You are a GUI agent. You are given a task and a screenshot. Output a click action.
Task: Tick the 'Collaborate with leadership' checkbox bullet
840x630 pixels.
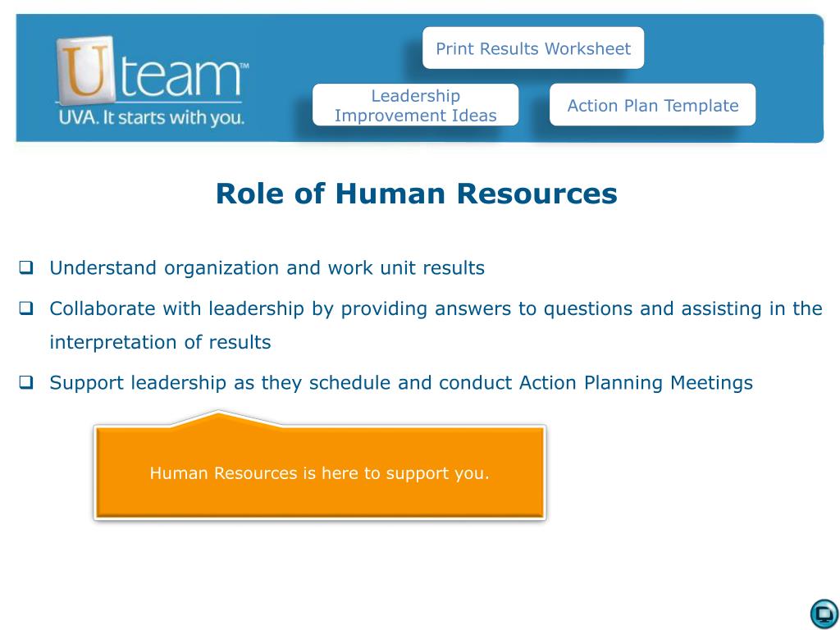coord(26,308)
